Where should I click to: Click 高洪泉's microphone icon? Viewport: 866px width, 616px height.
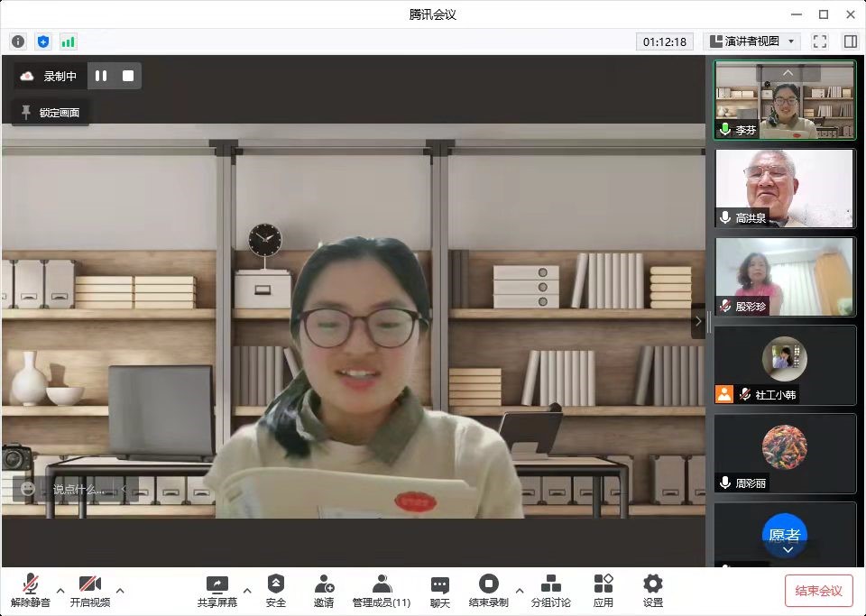725,218
